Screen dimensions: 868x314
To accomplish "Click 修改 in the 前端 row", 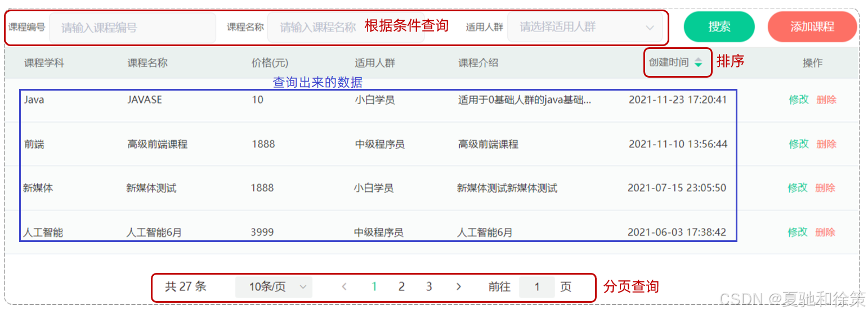I will pyautogui.click(x=798, y=144).
